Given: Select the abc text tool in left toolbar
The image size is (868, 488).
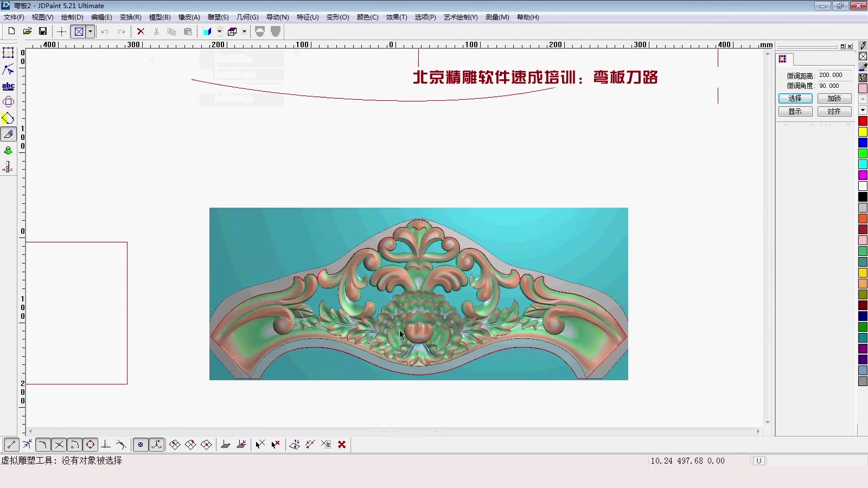Looking at the screenshot, I should pyautogui.click(x=8, y=86).
